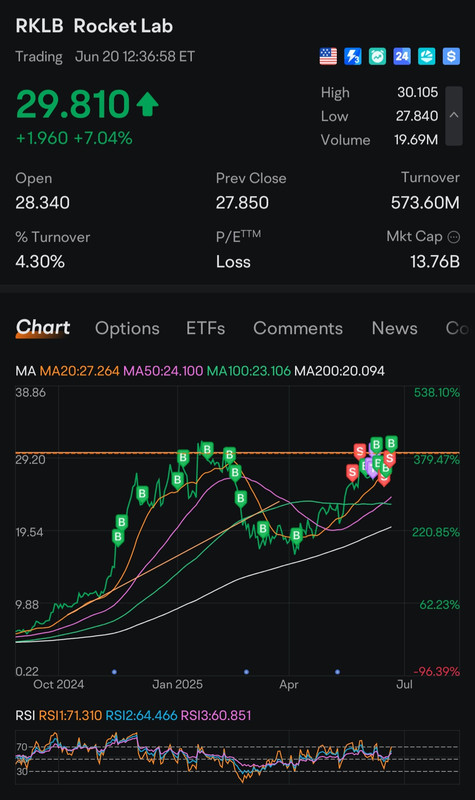The image size is (475, 800).
Task: Tap the Turnover value 573.60M
Action: pyautogui.click(x=425, y=203)
